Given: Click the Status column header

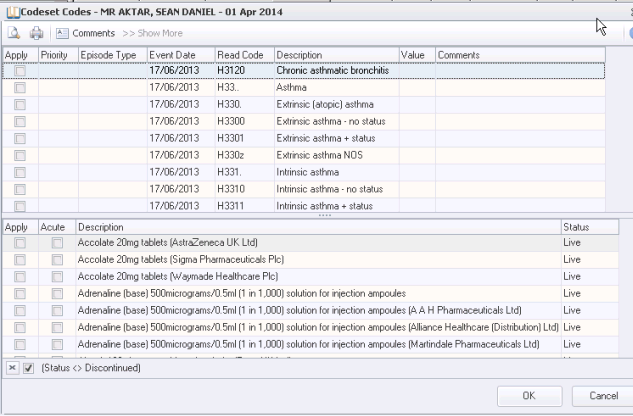Looking at the screenshot, I should tap(577, 227).
